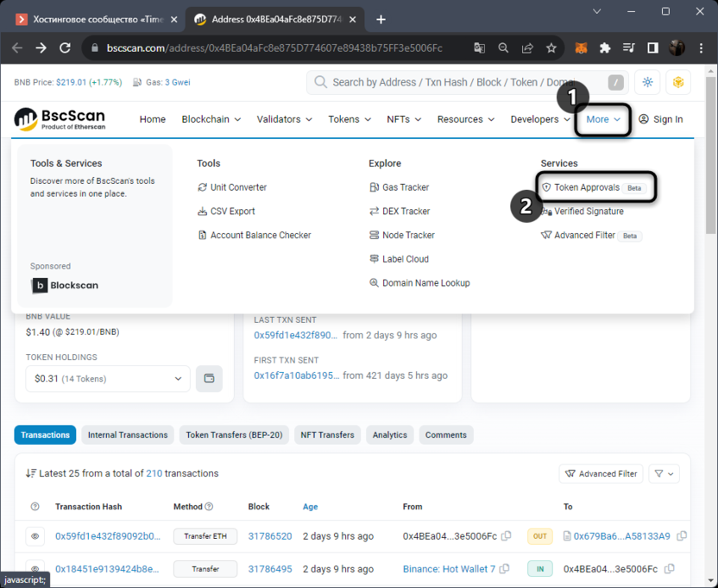718x588 pixels.
Task: Toggle the dark/light theme sun icon
Action: pyautogui.click(x=647, y=82)
